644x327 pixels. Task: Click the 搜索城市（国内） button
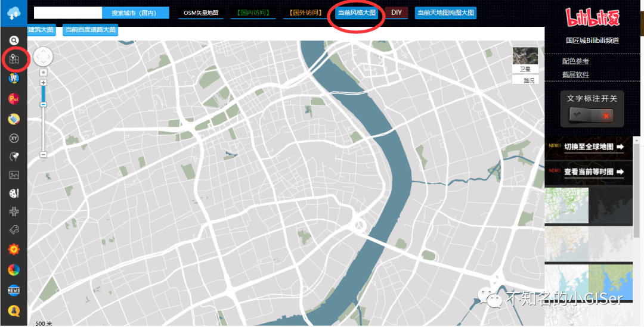[x=135, y=13]
